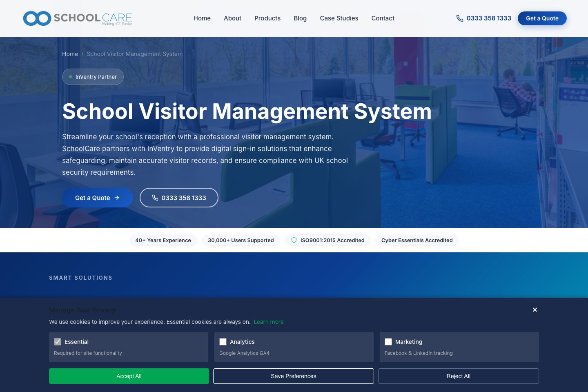Viewport: 588px width, 392px height.
Task: Click the Home breadcrumb link
Action: click(x=70, y=54)
